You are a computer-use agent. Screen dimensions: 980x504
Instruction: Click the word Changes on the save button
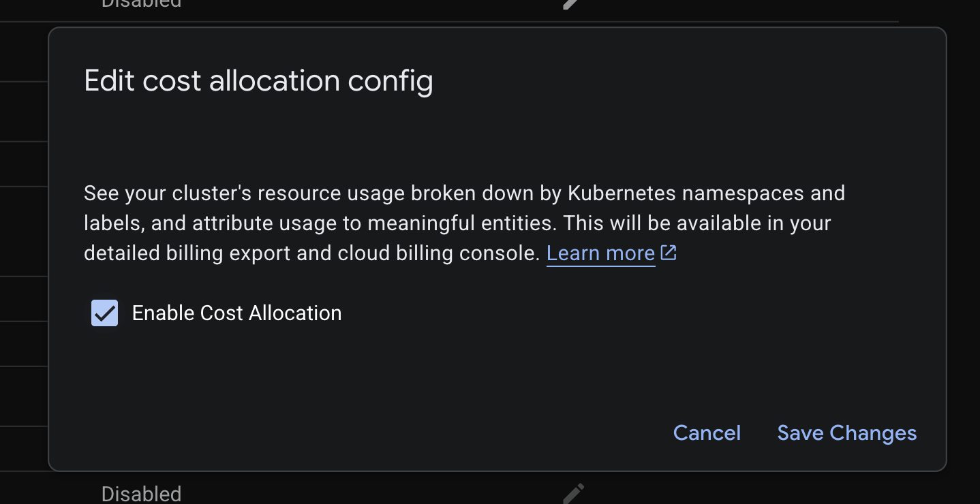(x=872, y=433)
